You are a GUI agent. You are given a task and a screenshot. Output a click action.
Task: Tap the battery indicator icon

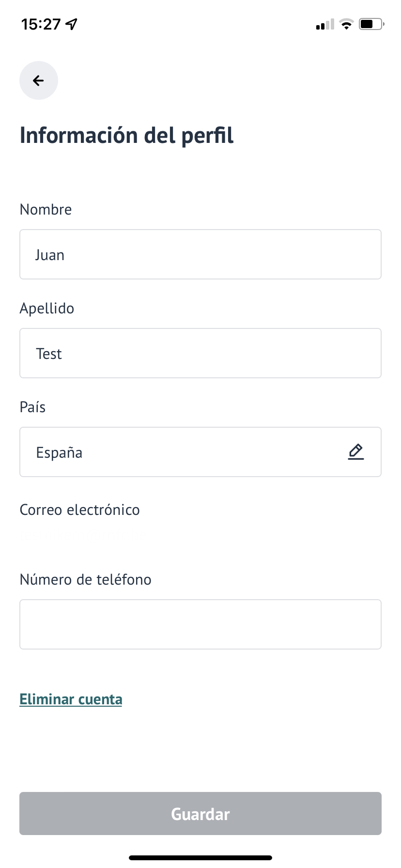pos(371,24)
